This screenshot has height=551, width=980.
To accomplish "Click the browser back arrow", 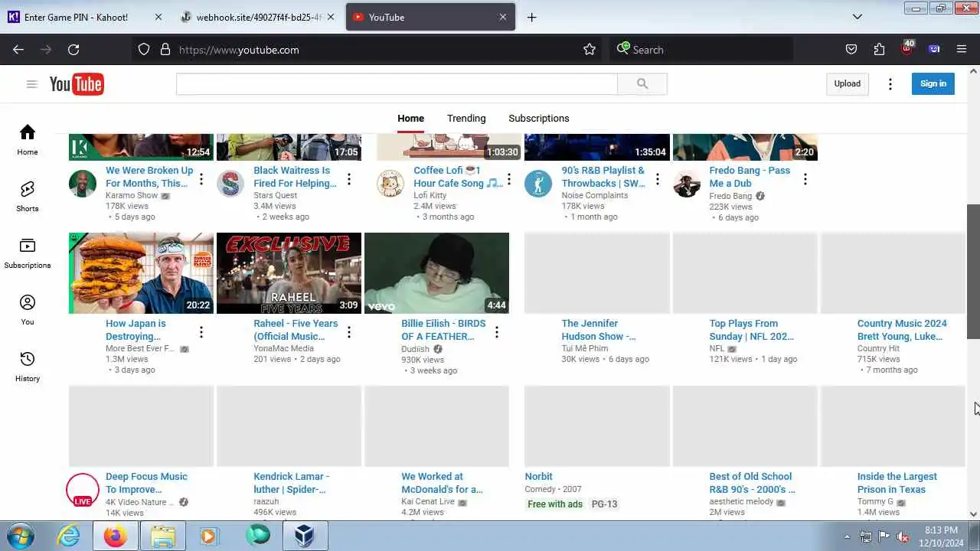I will (18, 50).
